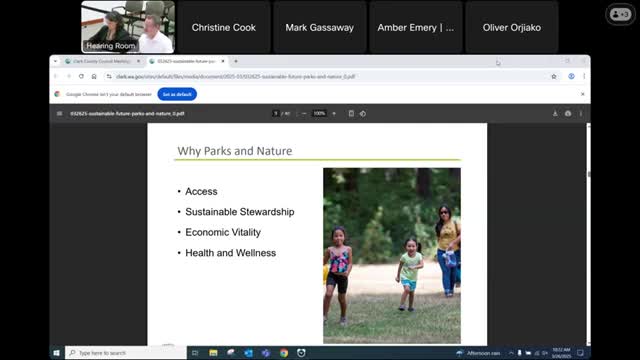This screenshot has height=360, width=640.
Task: Click the "Sustainable Stewardship" bullet
Action: [240, 212]
